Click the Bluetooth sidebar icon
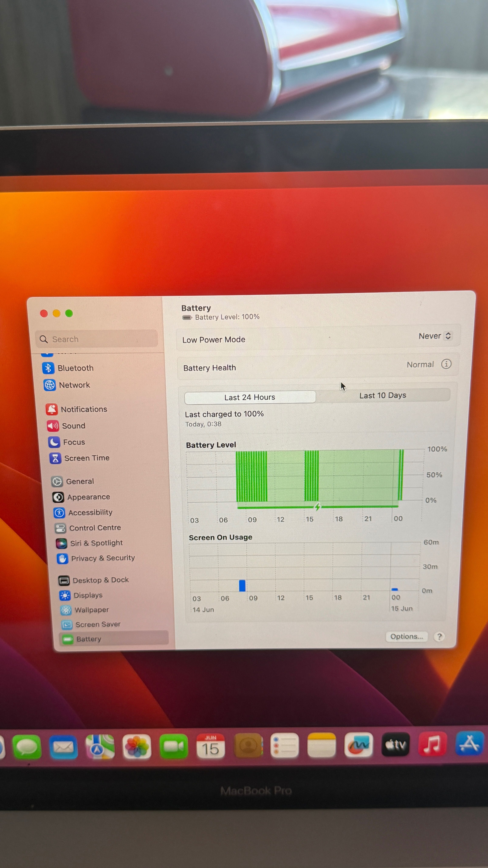 [x=48, y=368]
